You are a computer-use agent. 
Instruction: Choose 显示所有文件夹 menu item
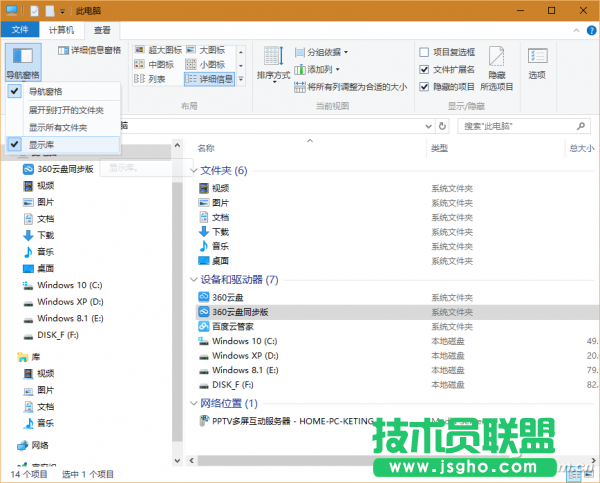click(x=58, y=127)
